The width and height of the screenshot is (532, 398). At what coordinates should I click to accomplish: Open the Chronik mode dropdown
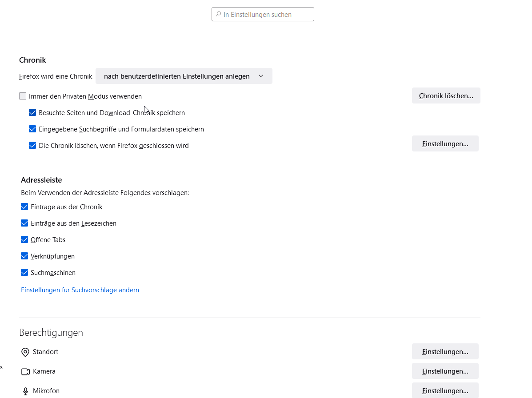pyautogui.click(x=184, y=76)
